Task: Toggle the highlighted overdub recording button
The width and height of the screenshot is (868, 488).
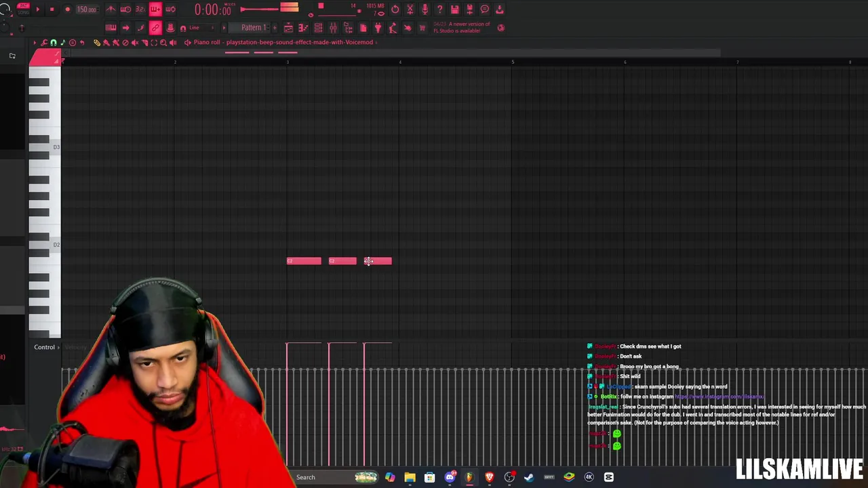Action: click(155, 9)
